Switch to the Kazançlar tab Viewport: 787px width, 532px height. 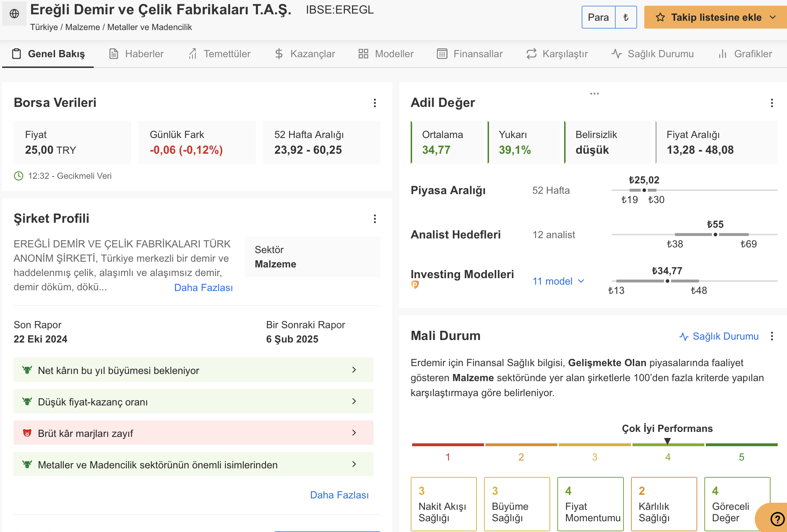(305, 54)
